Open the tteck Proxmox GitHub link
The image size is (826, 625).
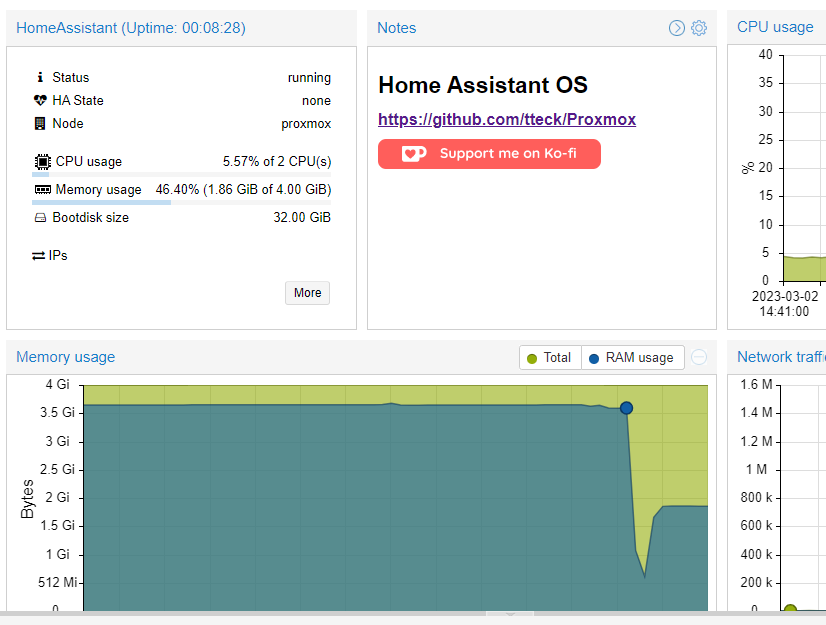pos(507,119)
